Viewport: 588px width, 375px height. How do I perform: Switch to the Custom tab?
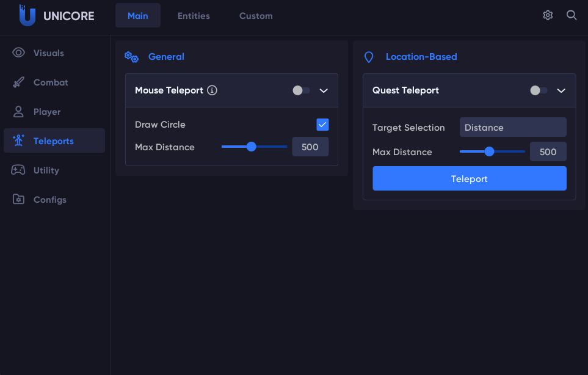(x=256, y=16)
